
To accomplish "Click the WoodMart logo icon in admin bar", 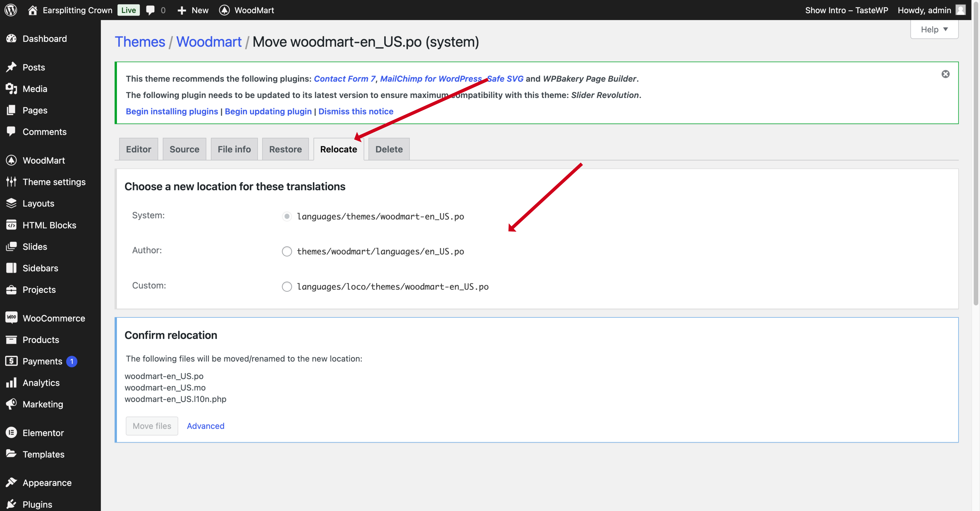I will [x=224, y=10].
